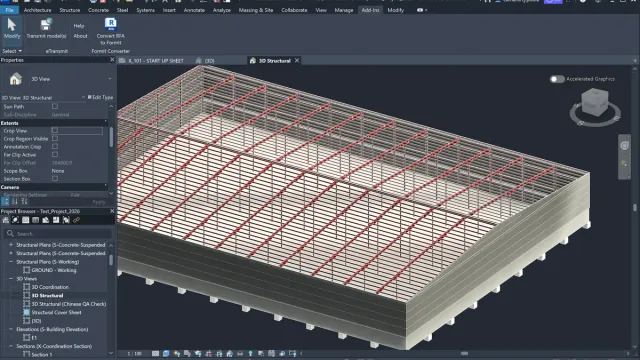Click the home icon on the 3D Structural tab
This screenshot has height=360, width=640.
(253, 60)
